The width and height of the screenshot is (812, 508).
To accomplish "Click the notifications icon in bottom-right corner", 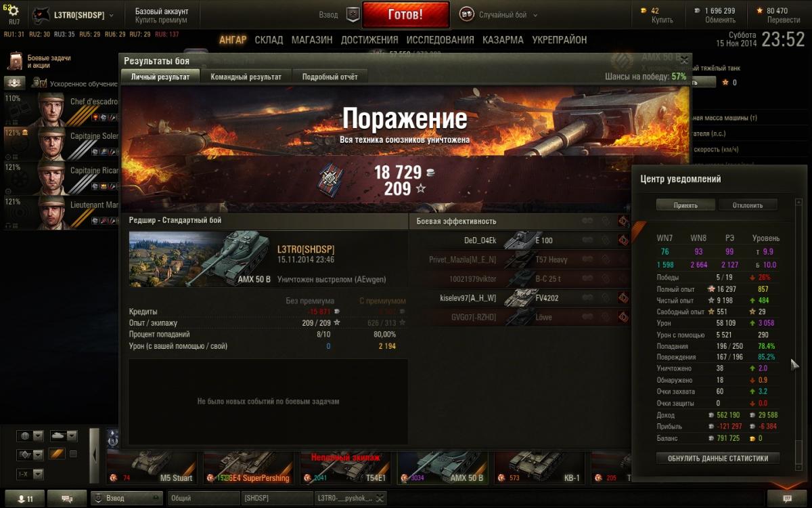I will 787,499.
